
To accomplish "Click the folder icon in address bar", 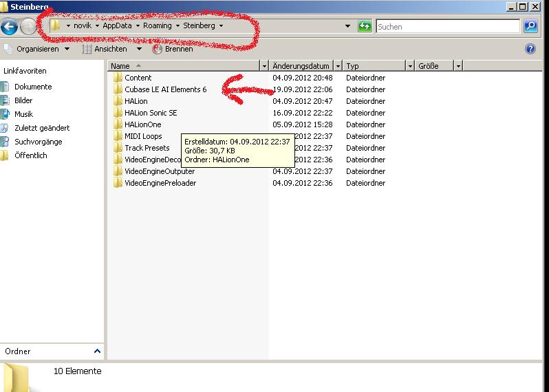I will pyautogui.click(x=55, y=25).
